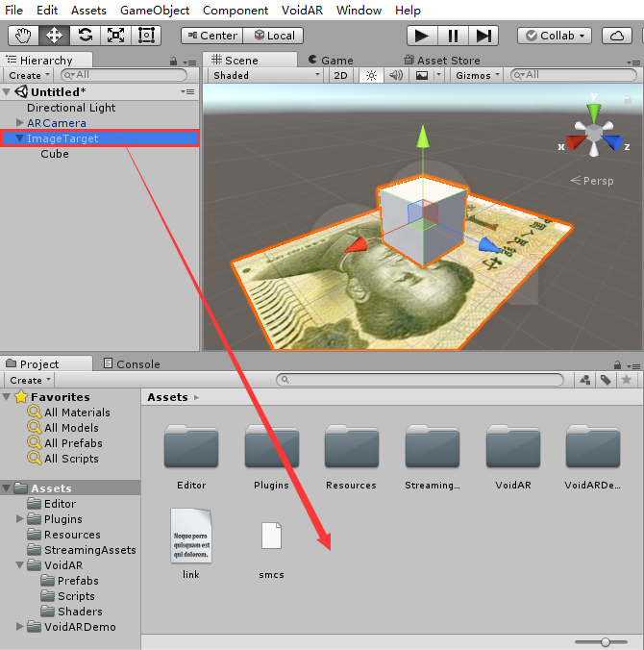Toggle scene lighting sun icon

371,75
